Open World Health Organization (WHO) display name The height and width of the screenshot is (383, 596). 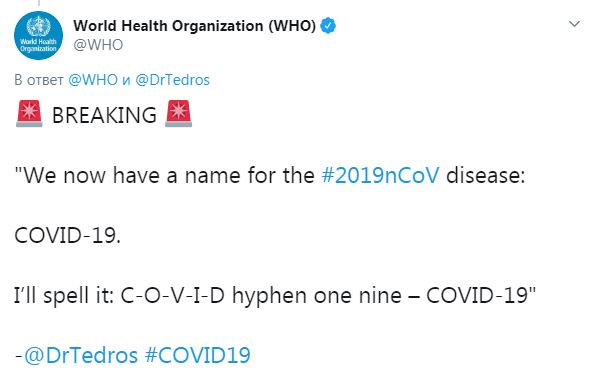tap(195, 26)
